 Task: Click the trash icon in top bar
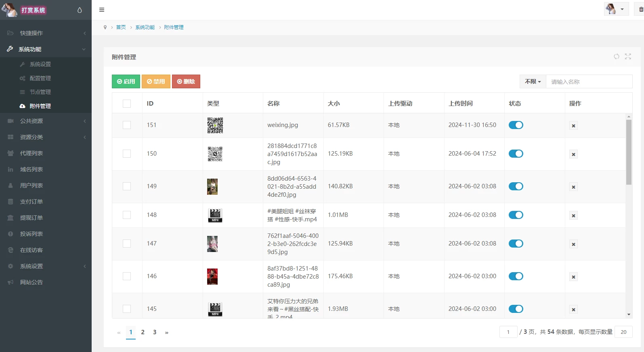point(641,9)
